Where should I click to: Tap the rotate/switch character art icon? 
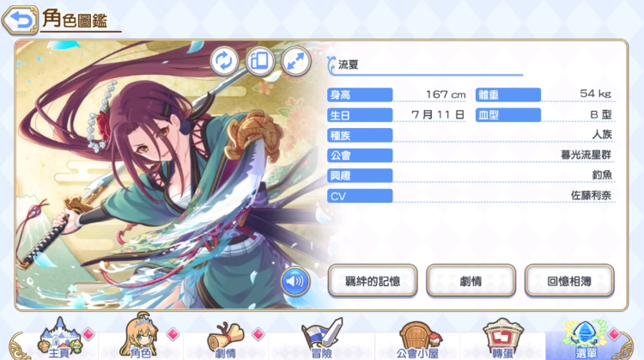pos(224,61)
